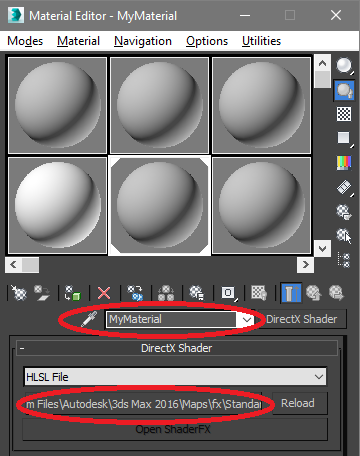Screen dimensions: 360x456
Task: Open the Utilities menu
Action: 261,41
